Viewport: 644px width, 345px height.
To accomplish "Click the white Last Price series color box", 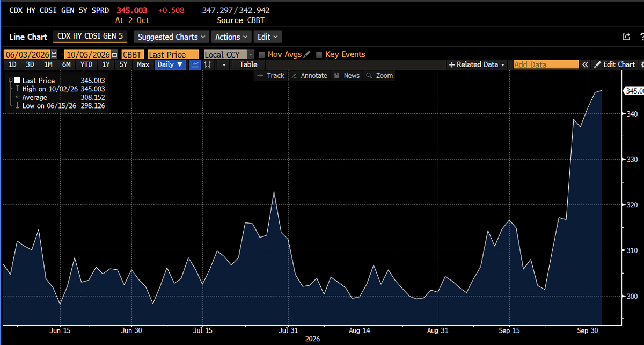I will (x=17, y=81).
